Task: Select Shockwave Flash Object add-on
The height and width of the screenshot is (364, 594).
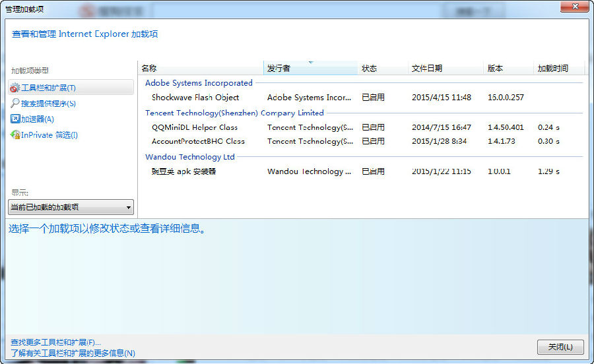Action: pyautogui.click(x=195, y=98)
